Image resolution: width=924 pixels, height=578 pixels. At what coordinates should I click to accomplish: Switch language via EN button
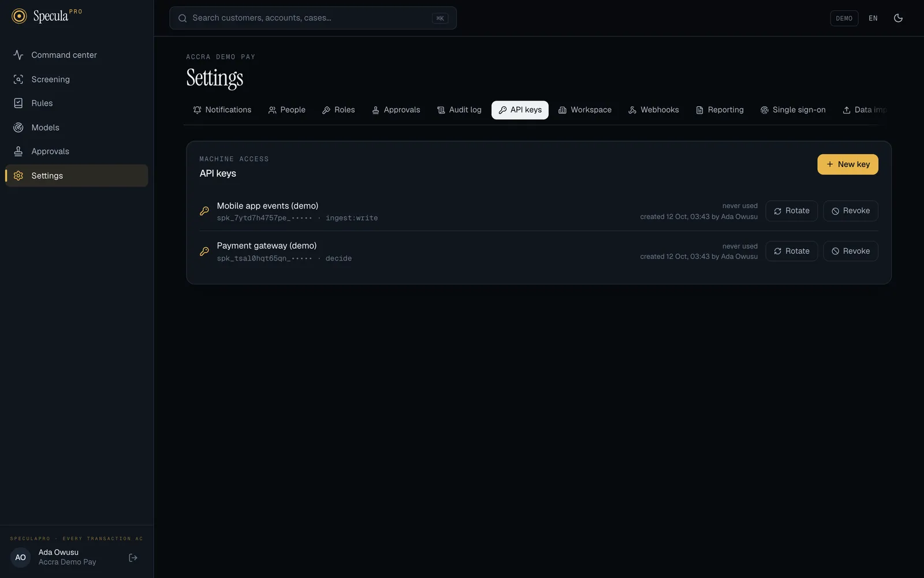873,18
